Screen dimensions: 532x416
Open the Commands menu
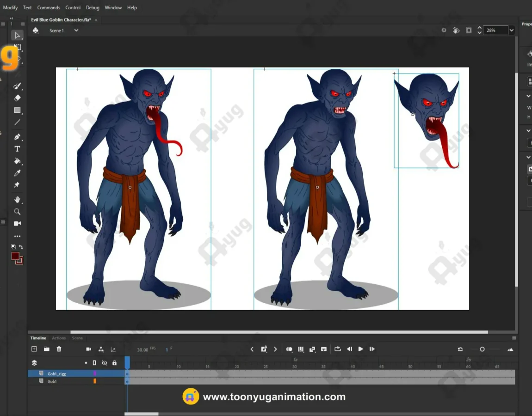(x=49, y=7)
